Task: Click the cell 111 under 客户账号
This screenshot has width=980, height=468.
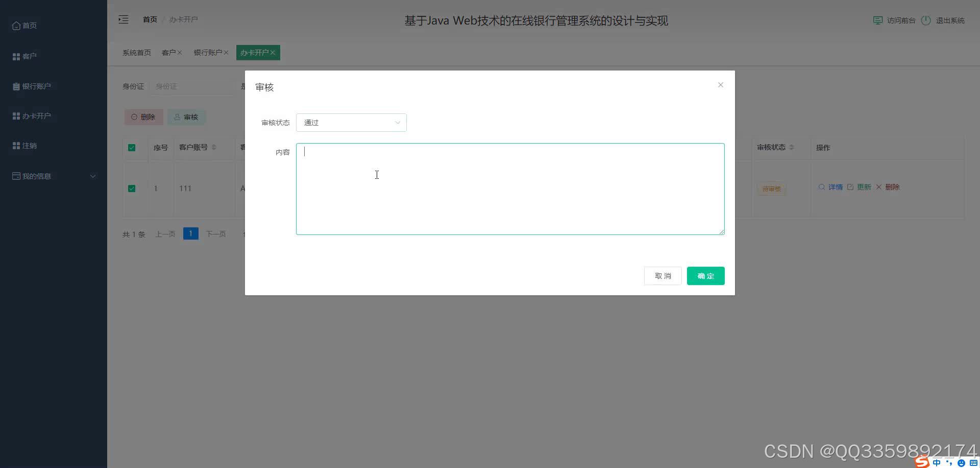Action: (185, 189)
